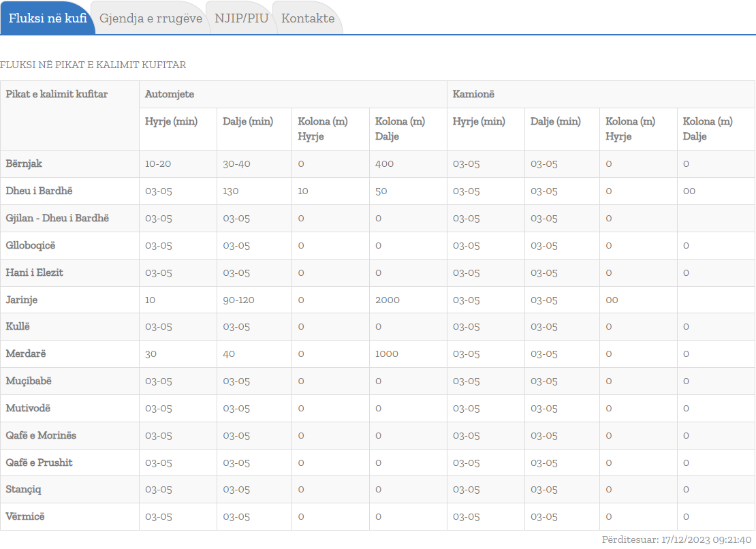Click the 2000 column value for Jarinje
This screenshot has width=756, height=549.
[387, 300]
